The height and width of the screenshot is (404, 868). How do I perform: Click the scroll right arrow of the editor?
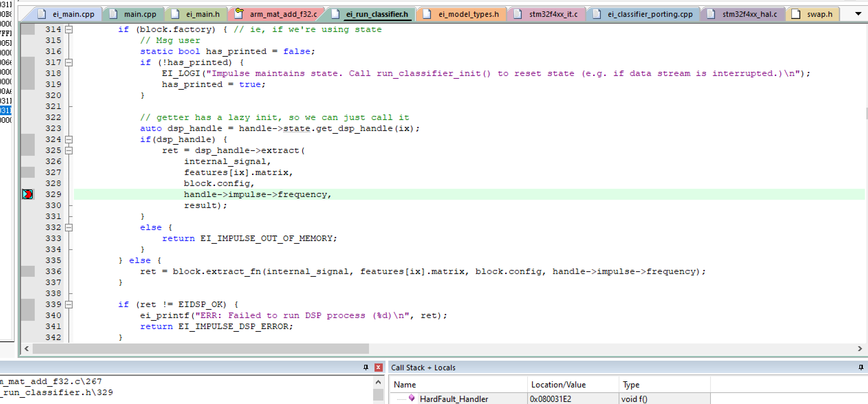[x=860, y=349]
